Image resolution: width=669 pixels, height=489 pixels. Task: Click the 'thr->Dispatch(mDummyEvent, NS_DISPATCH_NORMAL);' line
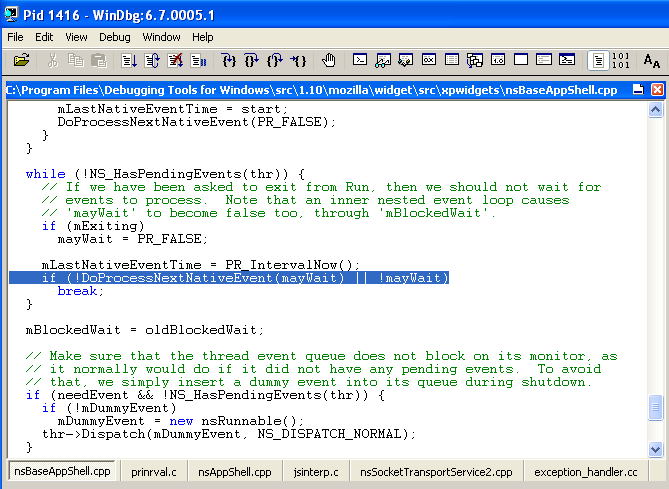coord(229,434)
